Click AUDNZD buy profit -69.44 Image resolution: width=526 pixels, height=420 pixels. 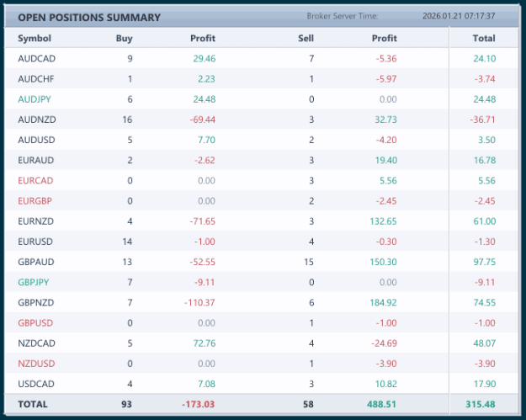[202, 120]
